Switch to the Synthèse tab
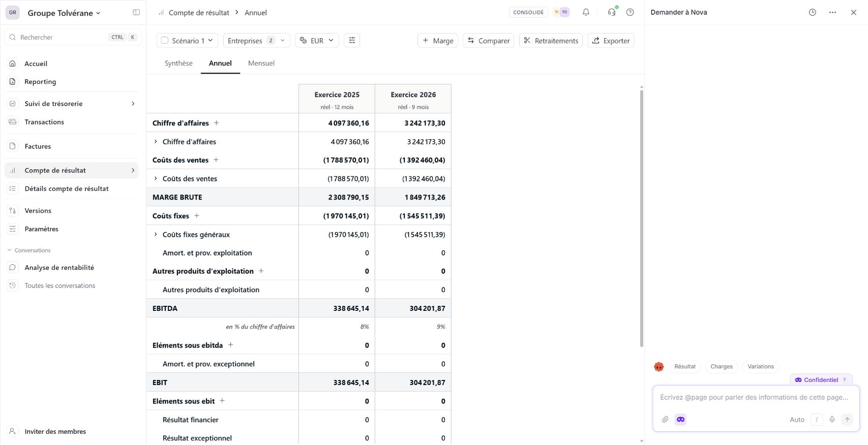The image size is (868, 445). [178, 63]
